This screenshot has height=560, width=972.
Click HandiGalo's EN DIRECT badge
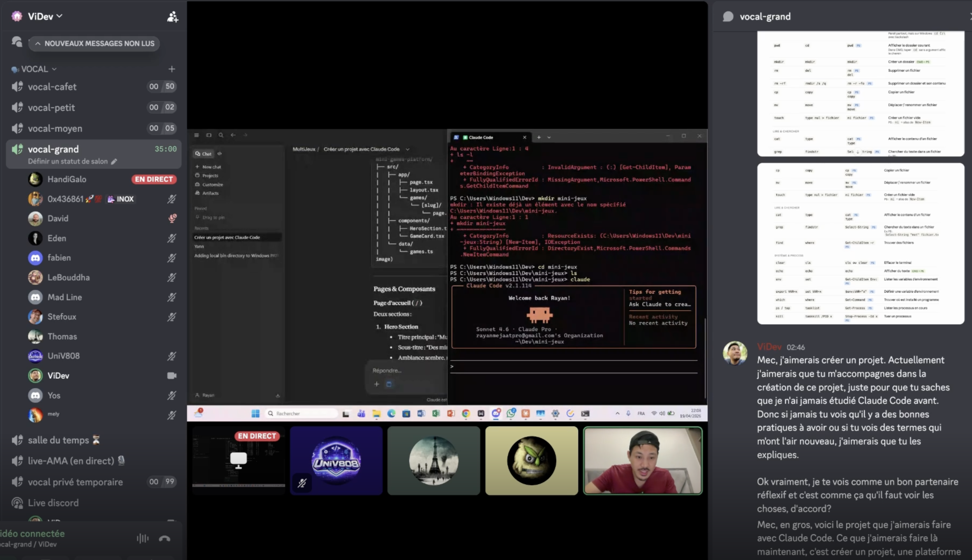click(153, 179)
